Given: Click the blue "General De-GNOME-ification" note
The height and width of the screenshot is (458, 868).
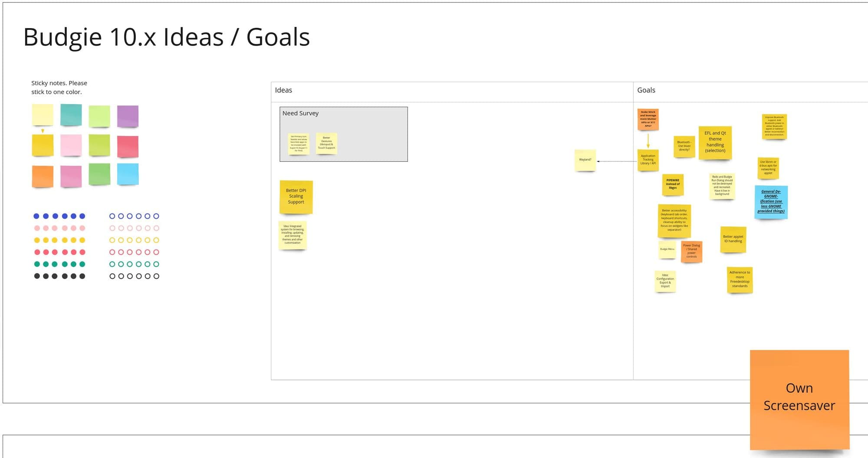Looking at the screenshot, I should click(771, 202).
